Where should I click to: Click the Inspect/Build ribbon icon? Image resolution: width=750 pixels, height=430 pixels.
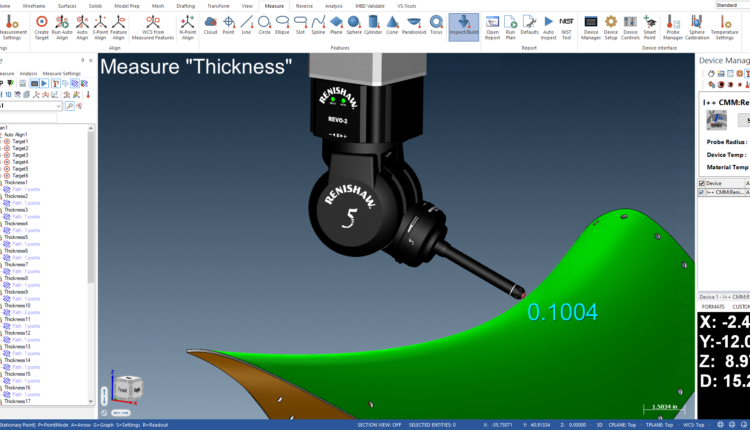pos(462,25)
